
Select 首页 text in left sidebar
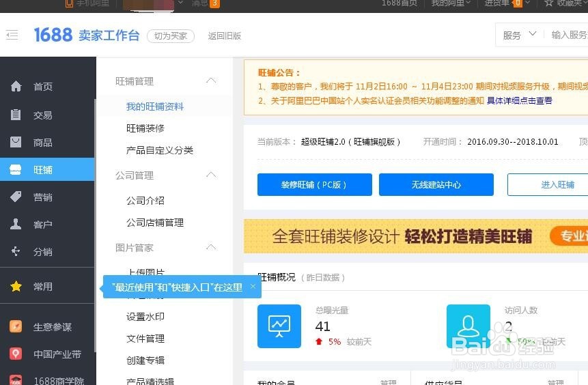coord(43,87)
